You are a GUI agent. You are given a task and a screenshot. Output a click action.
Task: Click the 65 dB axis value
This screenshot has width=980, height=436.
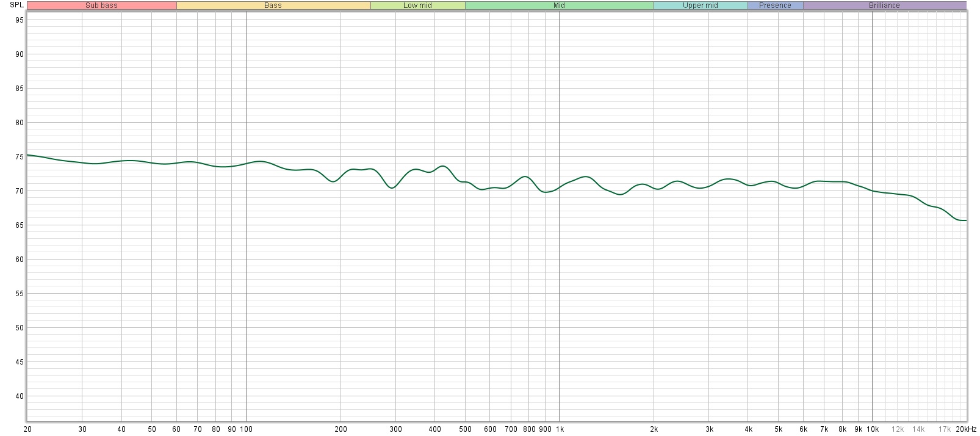tap(20, 225)
